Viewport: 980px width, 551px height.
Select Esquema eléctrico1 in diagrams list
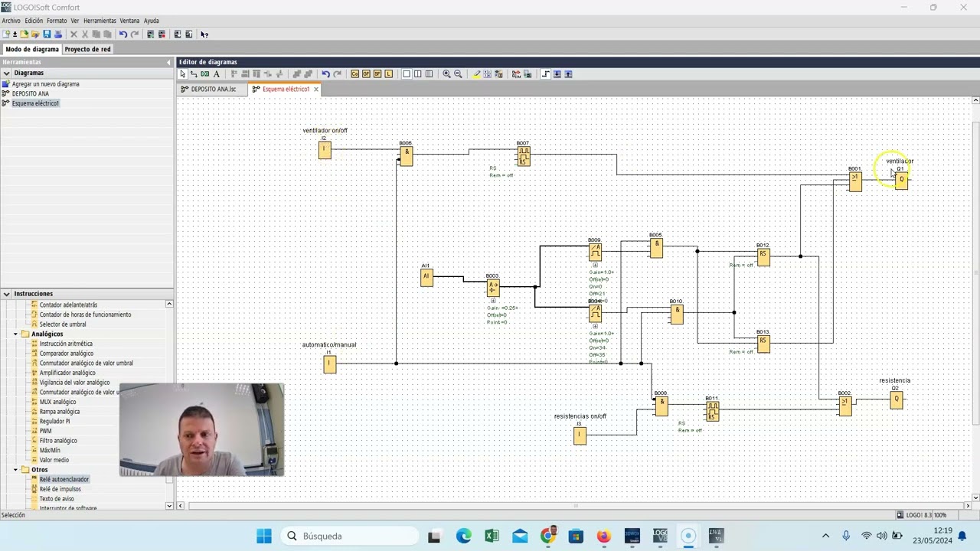click(x=35, y=103)
